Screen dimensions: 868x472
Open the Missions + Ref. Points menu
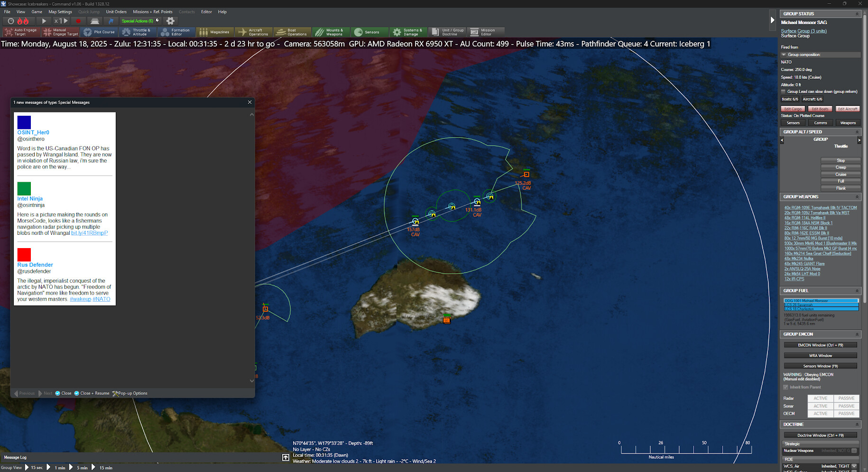152,12
